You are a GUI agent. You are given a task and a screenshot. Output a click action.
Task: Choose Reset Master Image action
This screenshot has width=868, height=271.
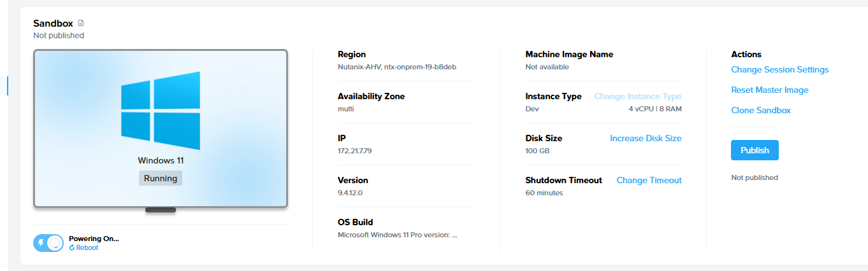pos(769,90)
